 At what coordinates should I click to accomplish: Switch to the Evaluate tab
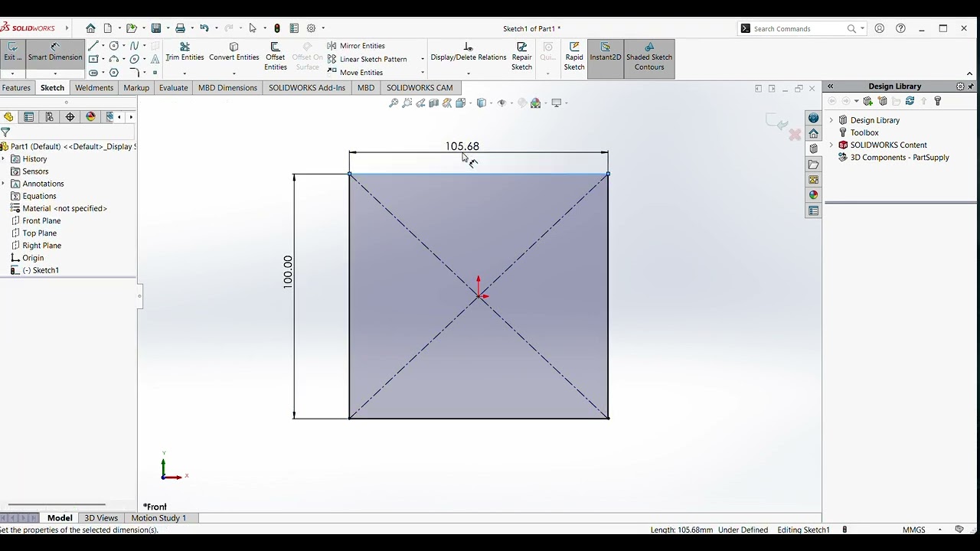pyautogui.click(x=173, y=88)
